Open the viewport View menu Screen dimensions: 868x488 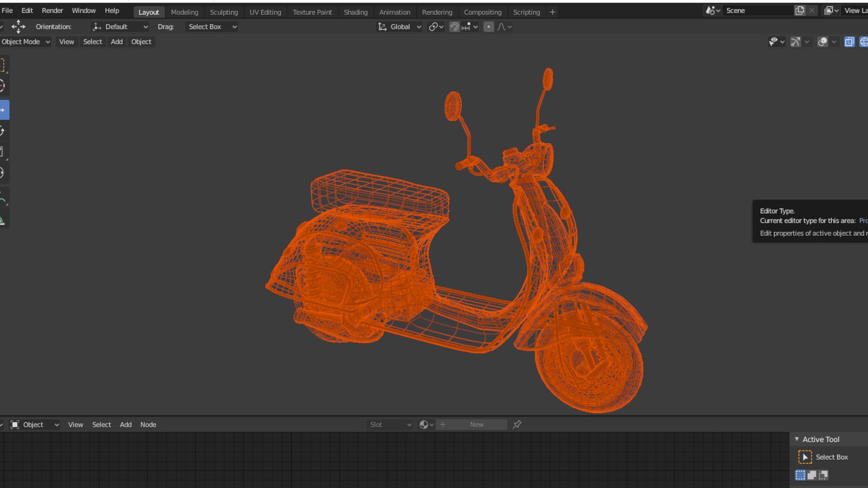click(66, 42)
